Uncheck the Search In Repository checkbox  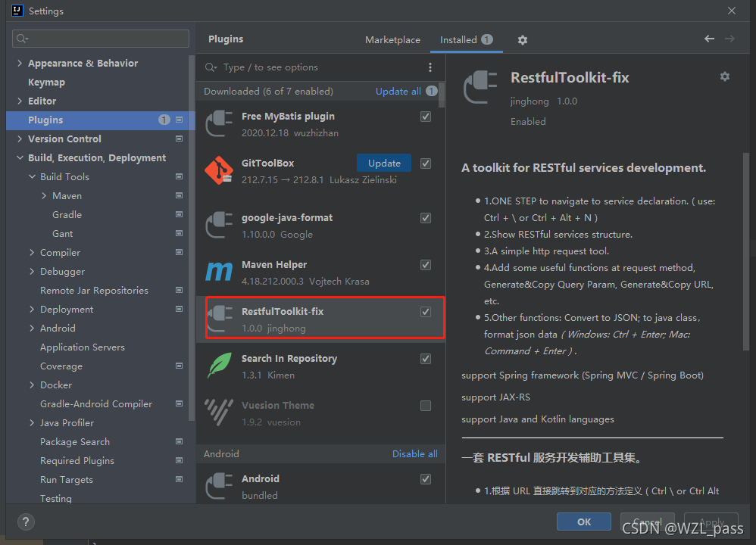(426, 359)
